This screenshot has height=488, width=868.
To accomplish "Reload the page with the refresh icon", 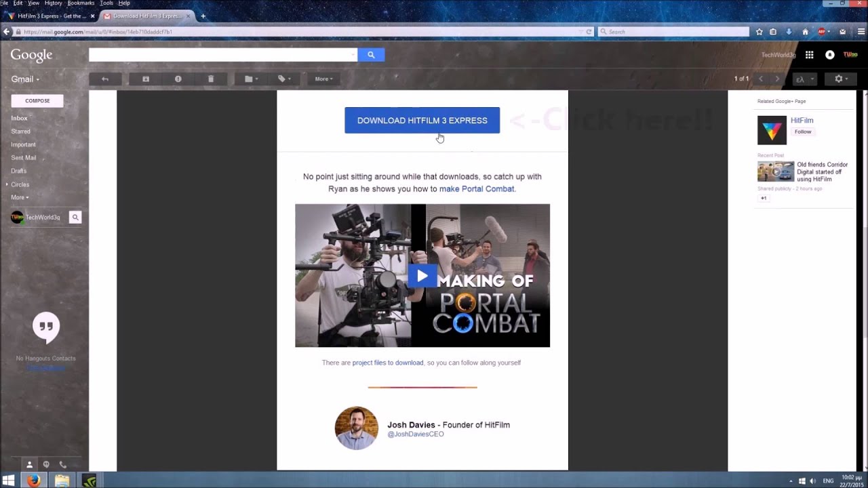I will point(589,32).
